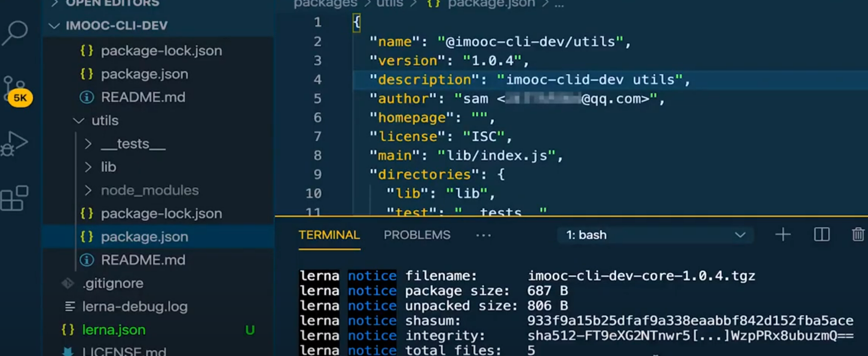Click the terminal shasum hash value

coord(690,321)
